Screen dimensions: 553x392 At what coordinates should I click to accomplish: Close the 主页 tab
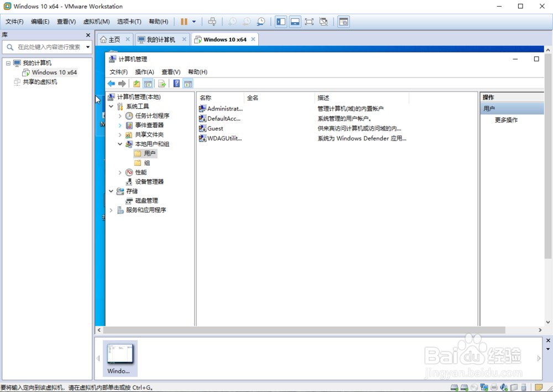click(x=128, y=39)
